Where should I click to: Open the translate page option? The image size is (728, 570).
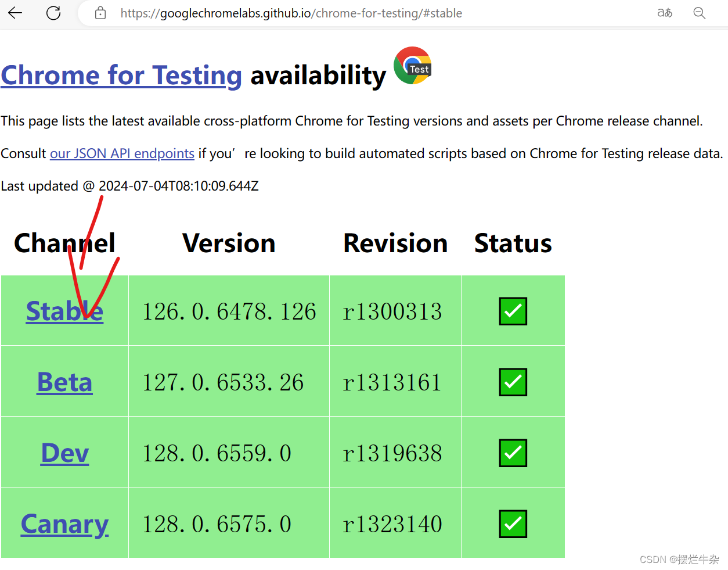coord(665,13)
